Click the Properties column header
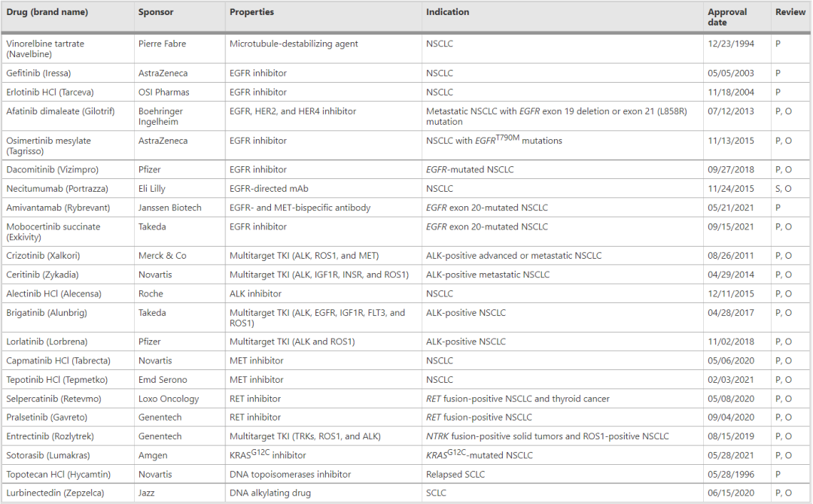 [251, 12]
